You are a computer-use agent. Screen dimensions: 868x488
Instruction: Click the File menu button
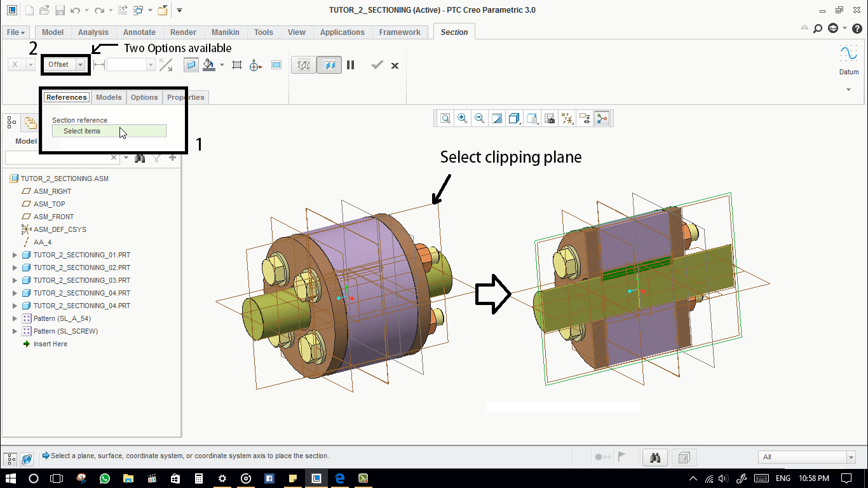[x=16, y=32]
